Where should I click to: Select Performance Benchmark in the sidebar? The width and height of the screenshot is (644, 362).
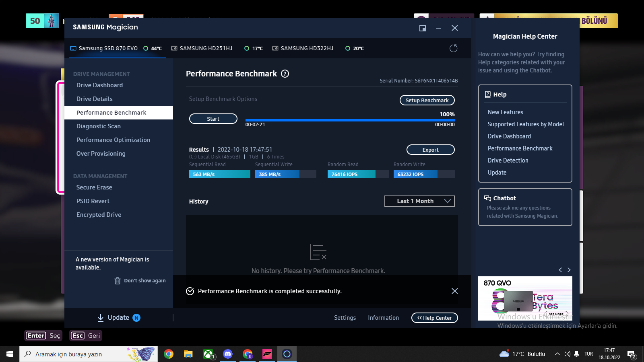[x=119, y=113]
